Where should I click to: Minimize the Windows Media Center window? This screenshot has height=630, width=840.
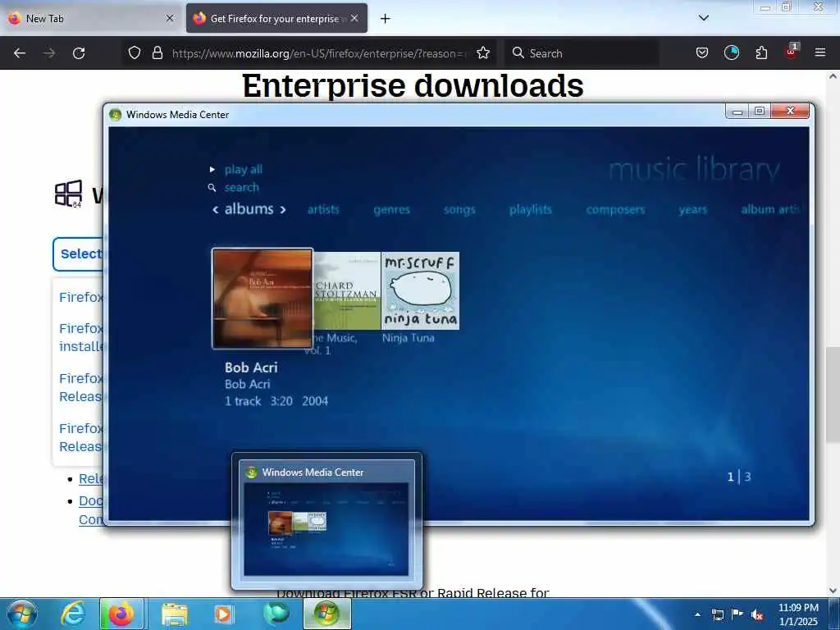click(x=737, y=111)
